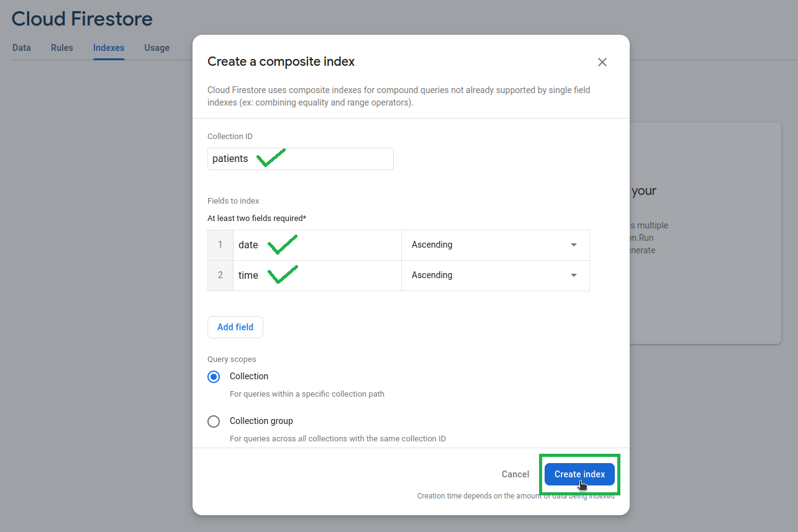Select the Collection group query scope radio

(x=214, y=422)
